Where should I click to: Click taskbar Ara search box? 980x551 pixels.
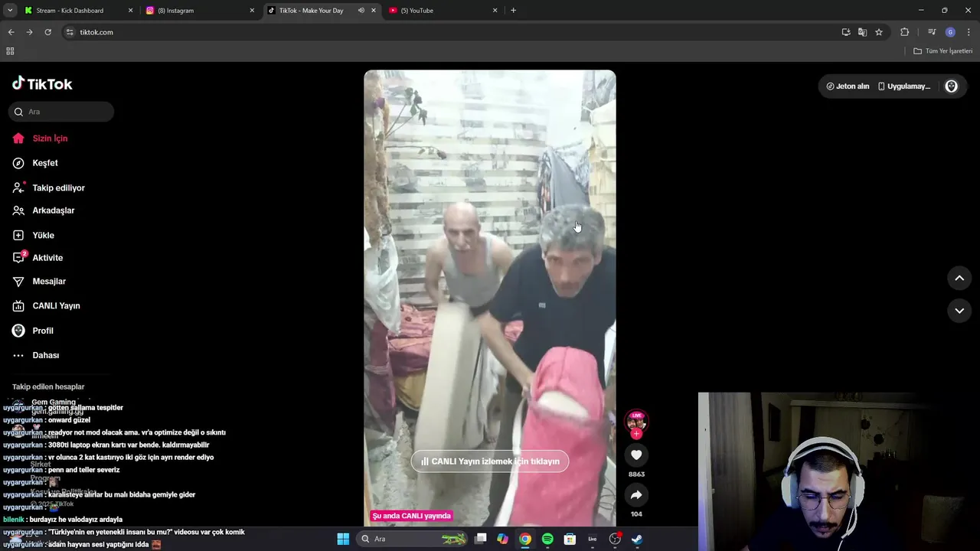412,539
